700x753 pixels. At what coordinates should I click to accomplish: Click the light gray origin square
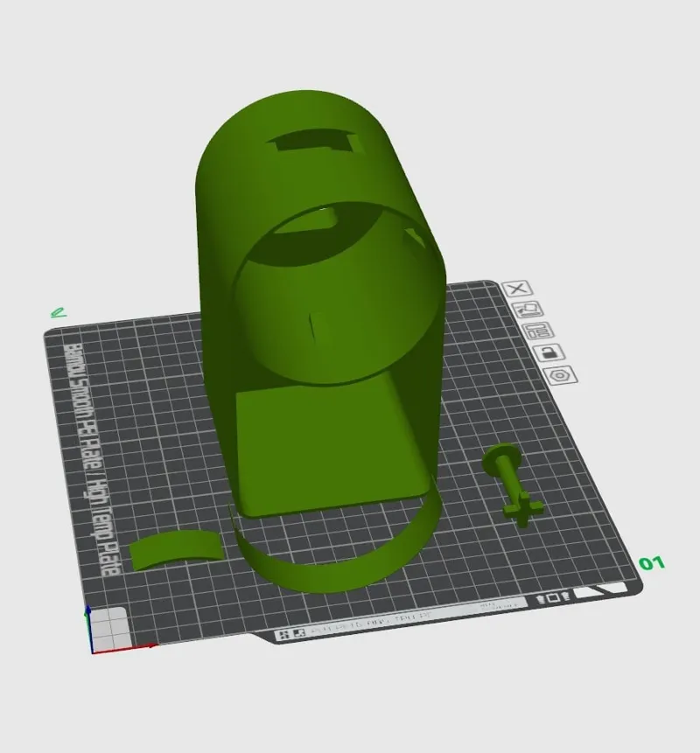(109, 629)
